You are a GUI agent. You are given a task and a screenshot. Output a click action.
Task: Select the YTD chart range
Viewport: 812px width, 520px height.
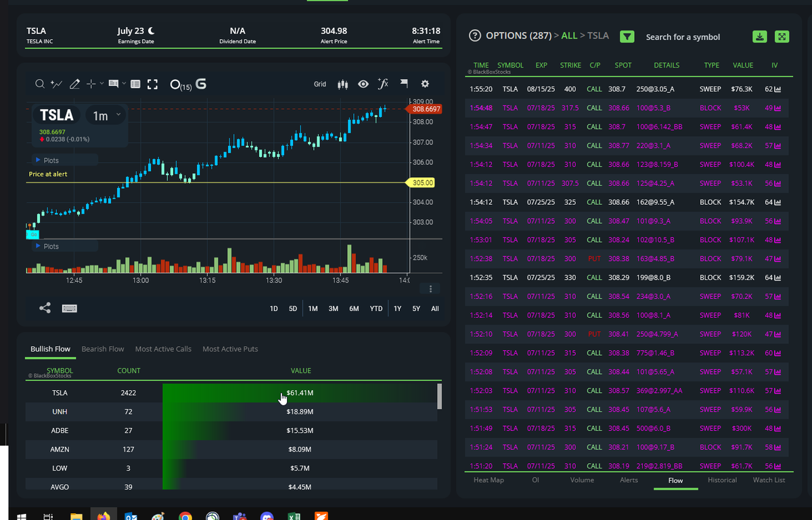[x=376, y=308]
